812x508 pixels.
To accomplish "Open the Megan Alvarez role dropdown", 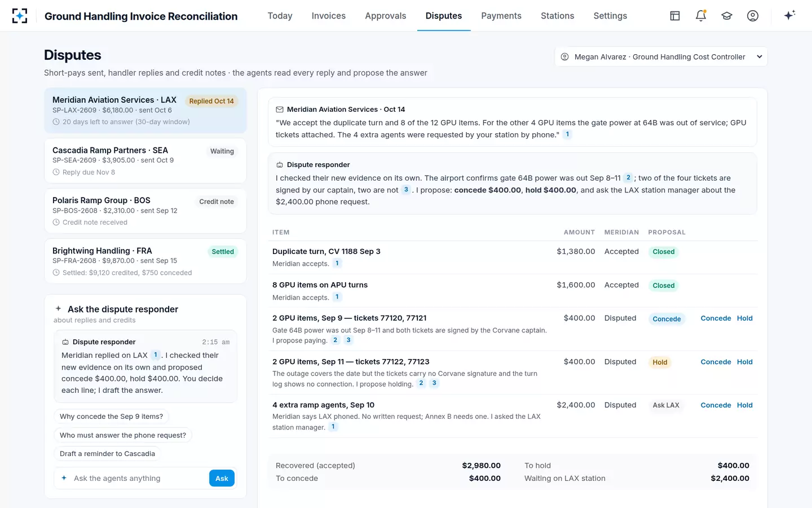I will click(661, 56).
